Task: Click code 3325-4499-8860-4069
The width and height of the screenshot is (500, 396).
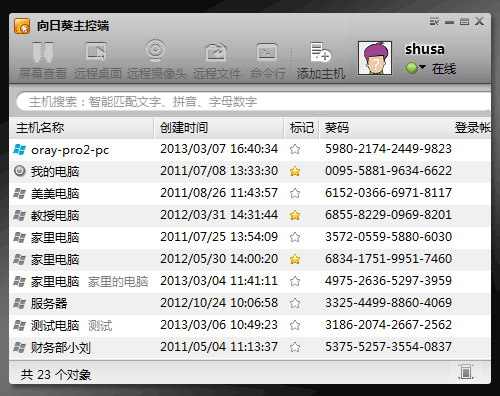Action: pyautogui.click(x=388, y=303)
